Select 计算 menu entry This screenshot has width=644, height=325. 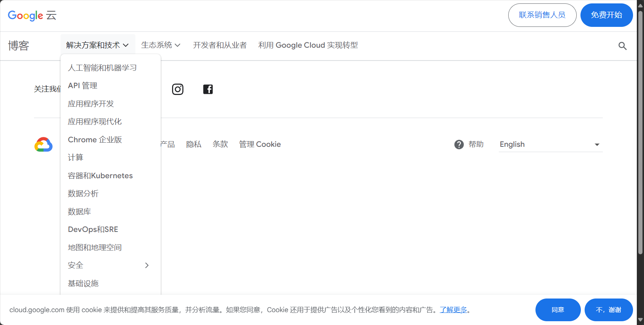point(76,157)
